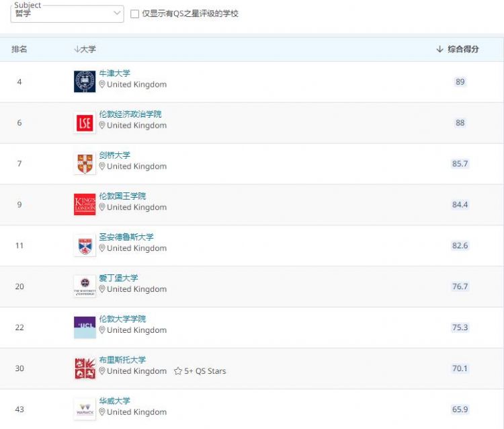
Task: Click the location pin icon under 牛津大学
Action: 102,84
